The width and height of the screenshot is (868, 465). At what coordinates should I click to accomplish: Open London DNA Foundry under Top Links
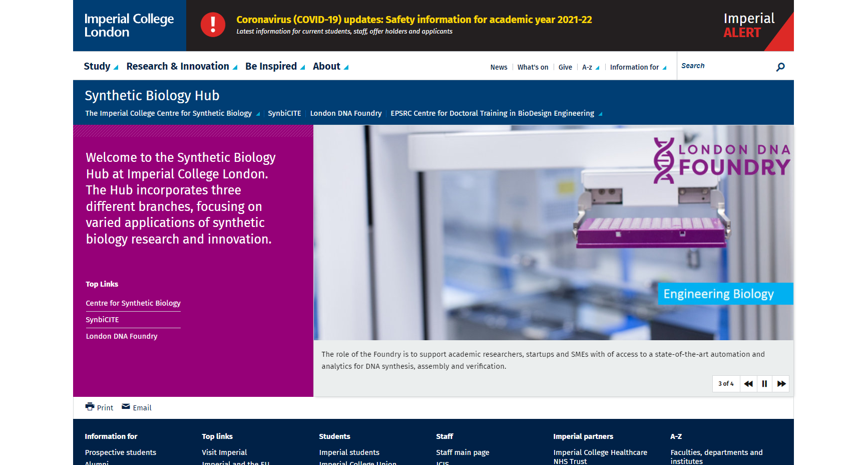[122, 336]
